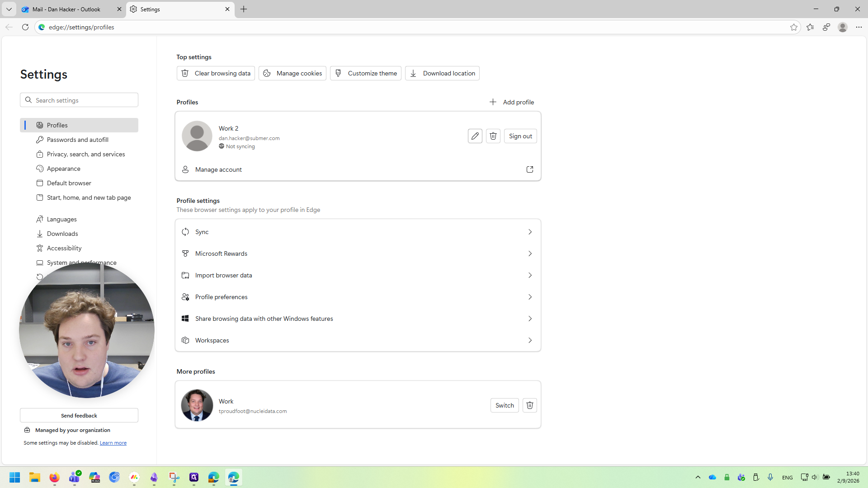Click Download location button

[442, 73]
